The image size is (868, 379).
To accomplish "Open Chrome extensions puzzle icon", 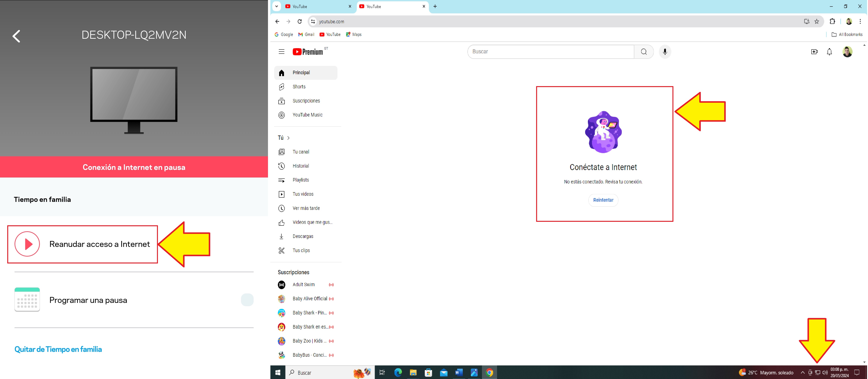I will [x=832, y=21].
